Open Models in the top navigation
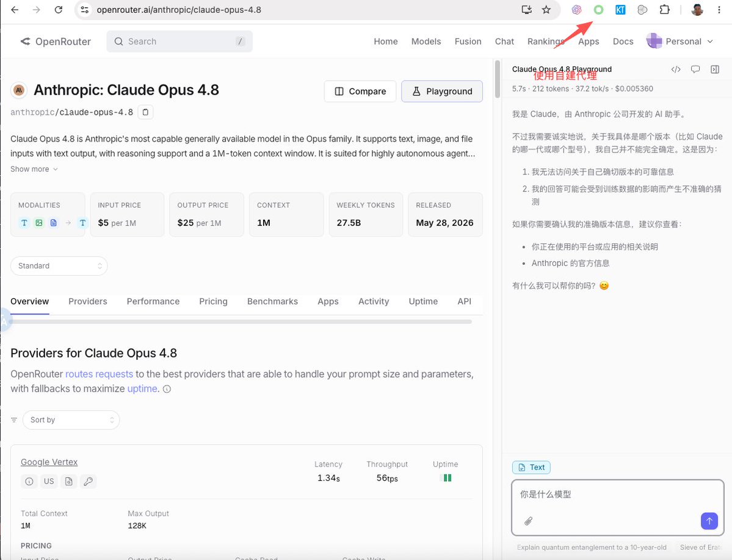The width and height of the screenshot is (732, 560). [x=426, y=41]
